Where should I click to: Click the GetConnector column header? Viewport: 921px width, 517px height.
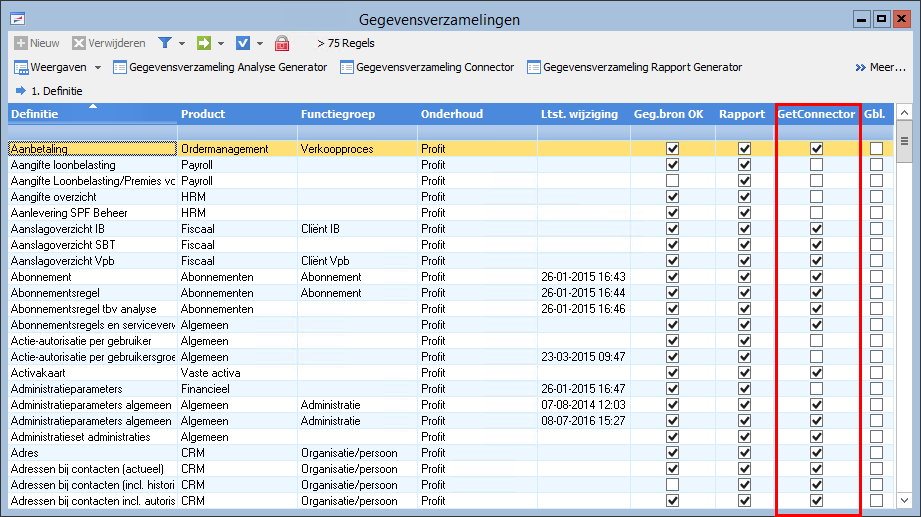pos(816,114)
